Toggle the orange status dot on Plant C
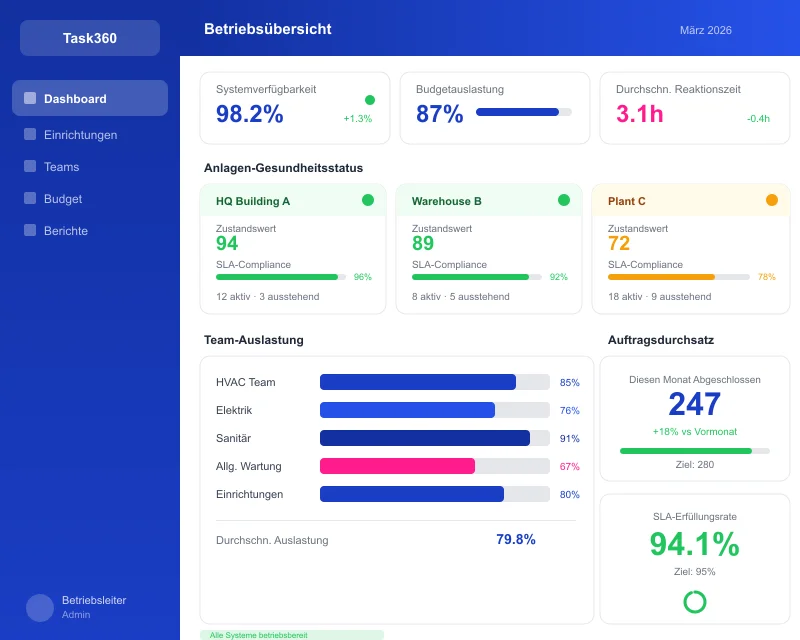 point(771,200)
